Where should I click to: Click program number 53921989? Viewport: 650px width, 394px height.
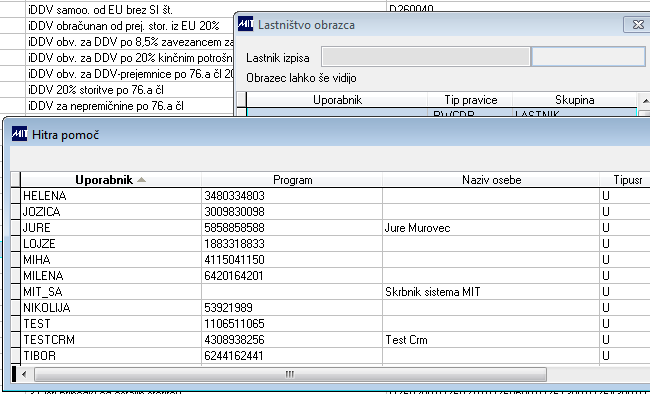pyautogui.click(x=228, y=308)
